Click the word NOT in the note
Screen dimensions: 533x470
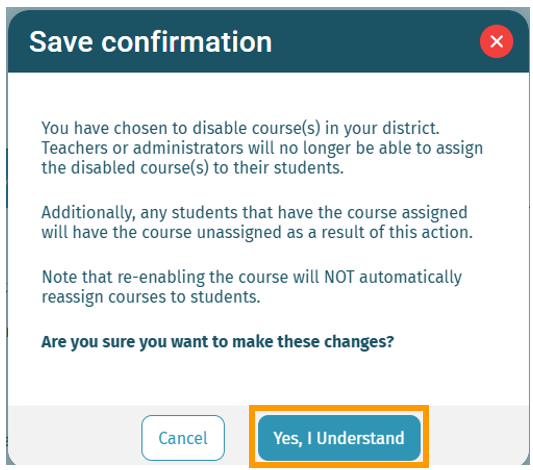pos(339,277)
